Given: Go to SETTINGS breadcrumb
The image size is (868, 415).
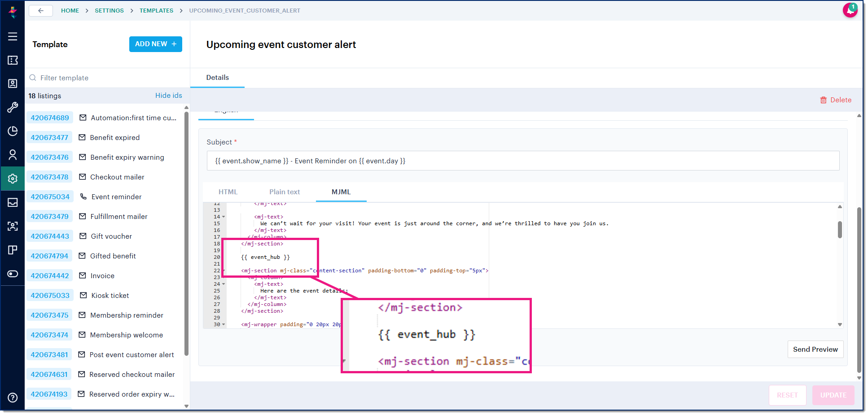Looking at the screenshot, I should pyautogui.click(x=109, y=10).
